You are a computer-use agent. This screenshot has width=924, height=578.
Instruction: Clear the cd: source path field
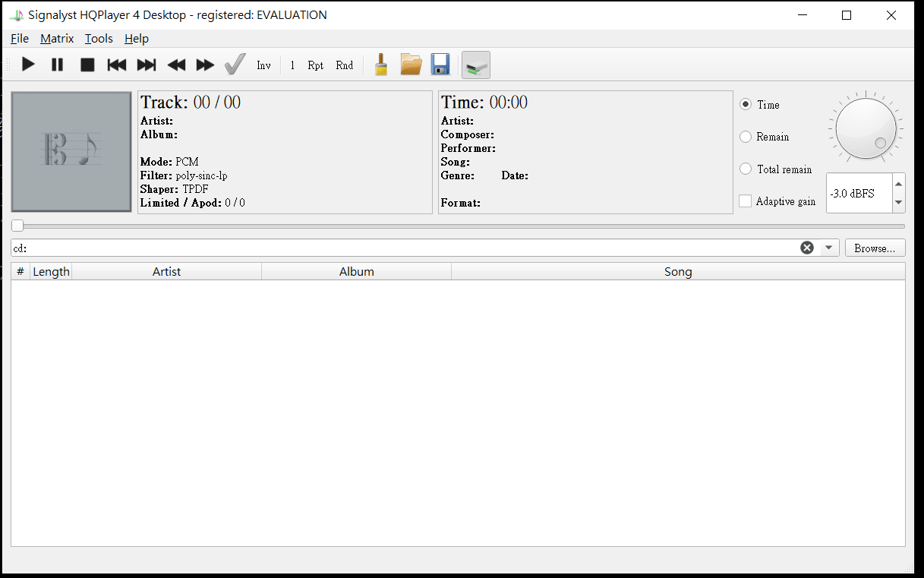[807, 248]
